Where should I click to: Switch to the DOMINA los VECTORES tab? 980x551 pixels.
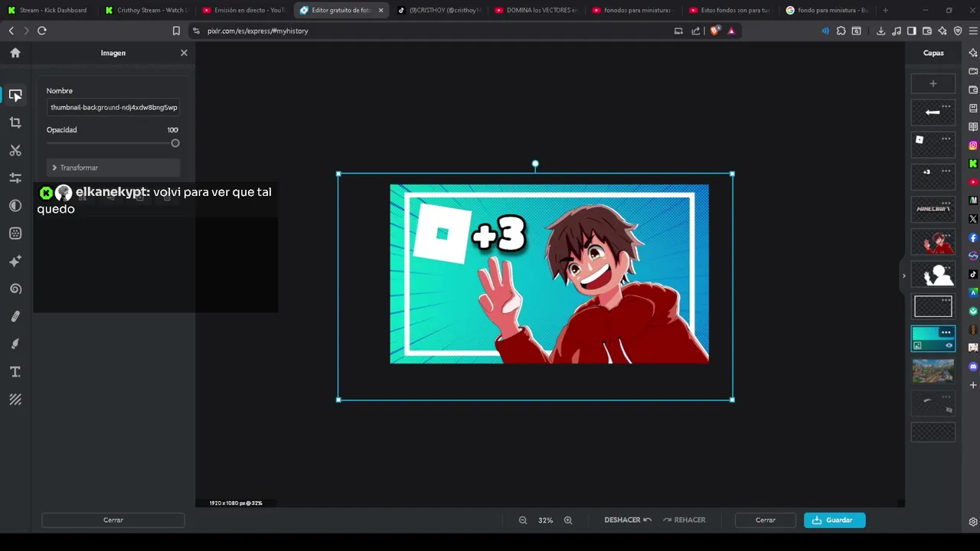(x=536, y=10)
